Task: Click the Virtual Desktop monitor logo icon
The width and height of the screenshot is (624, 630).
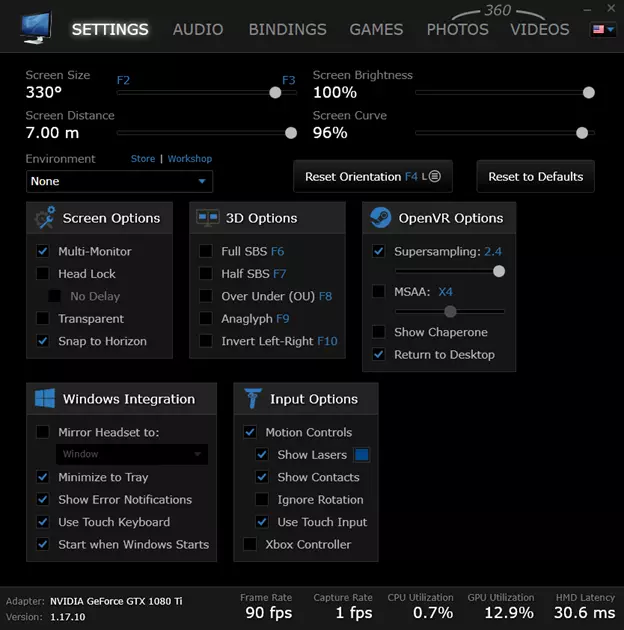Action: click(x=36, y=27)
